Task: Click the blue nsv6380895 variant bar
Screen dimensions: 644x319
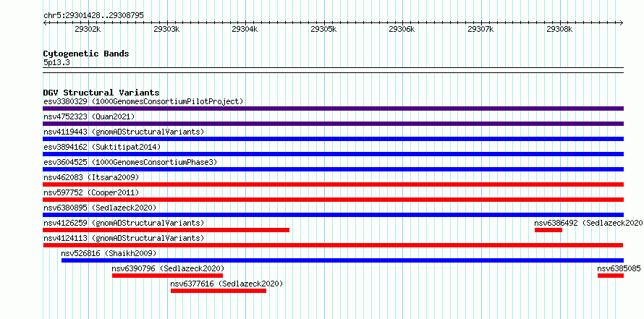Action: pos(333,215)
